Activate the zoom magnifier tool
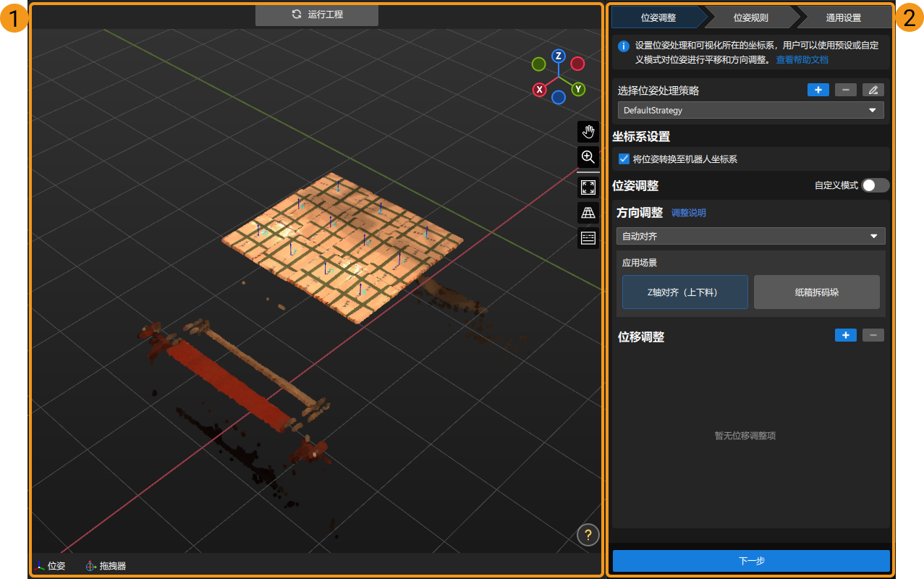Viewport: 924px width, 579px height. click(x=588, y=156)
